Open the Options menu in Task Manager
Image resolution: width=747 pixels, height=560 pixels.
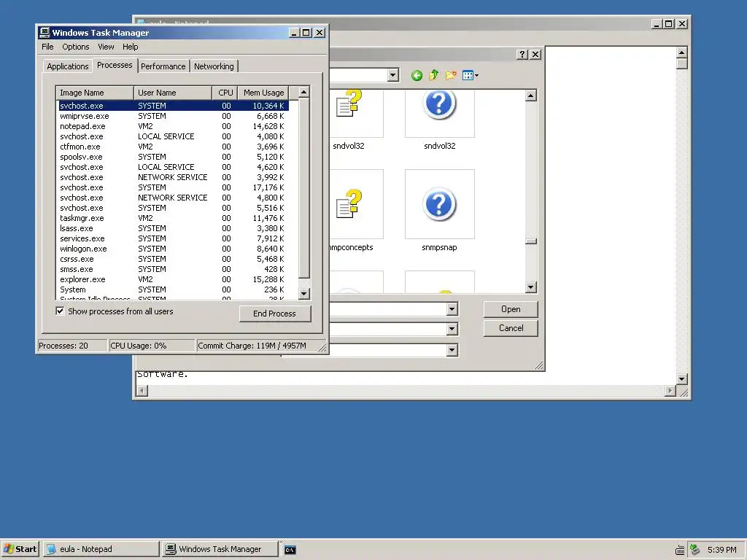point(76,47)
